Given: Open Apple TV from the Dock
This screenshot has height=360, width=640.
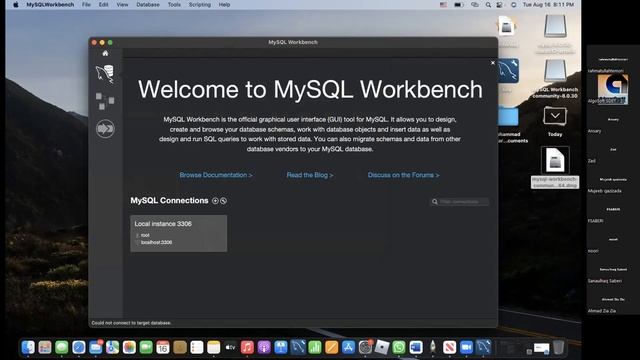Looking at the screenshot, I should click(230, 347).
